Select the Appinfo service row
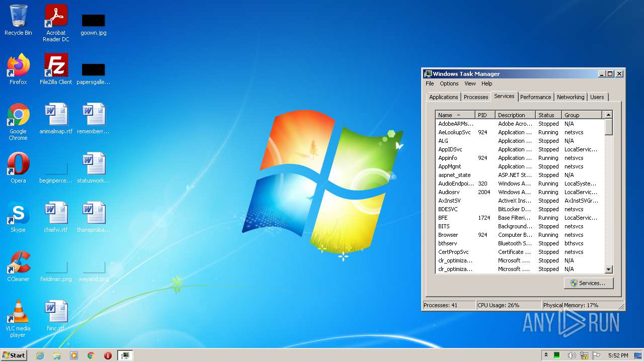The image size is (644, 362). (520, 158)
